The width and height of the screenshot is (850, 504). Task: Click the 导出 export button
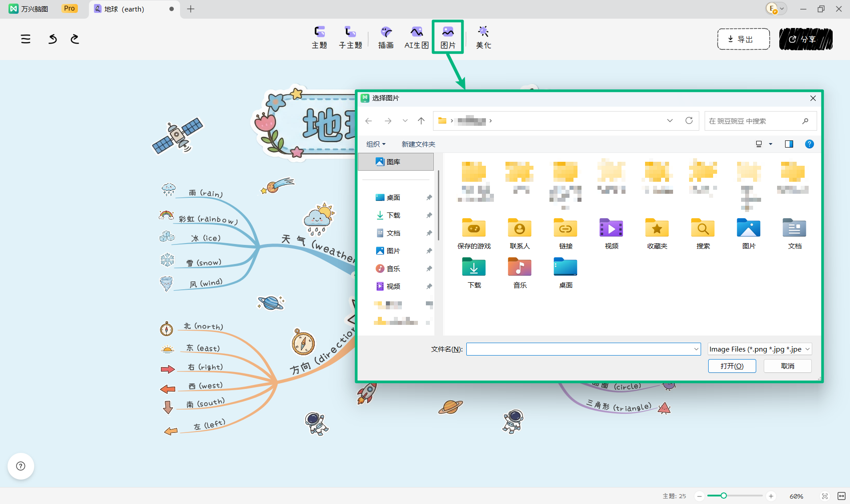[x=743, y=39]
